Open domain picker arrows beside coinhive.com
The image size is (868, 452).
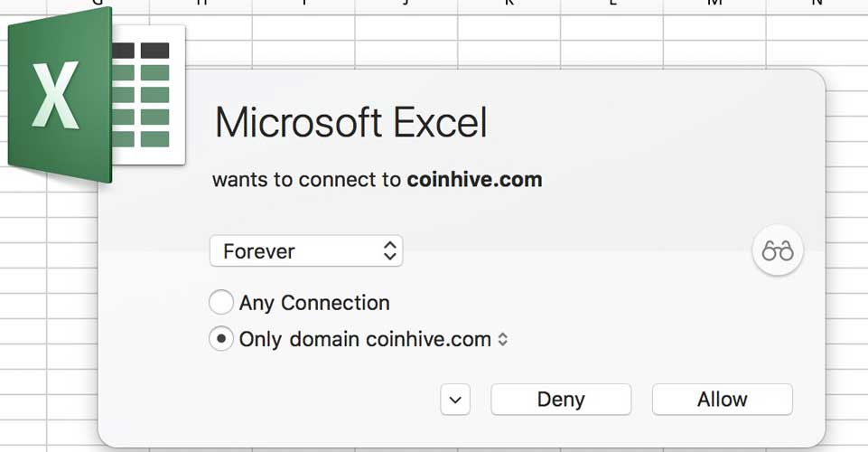coord(503,340)
